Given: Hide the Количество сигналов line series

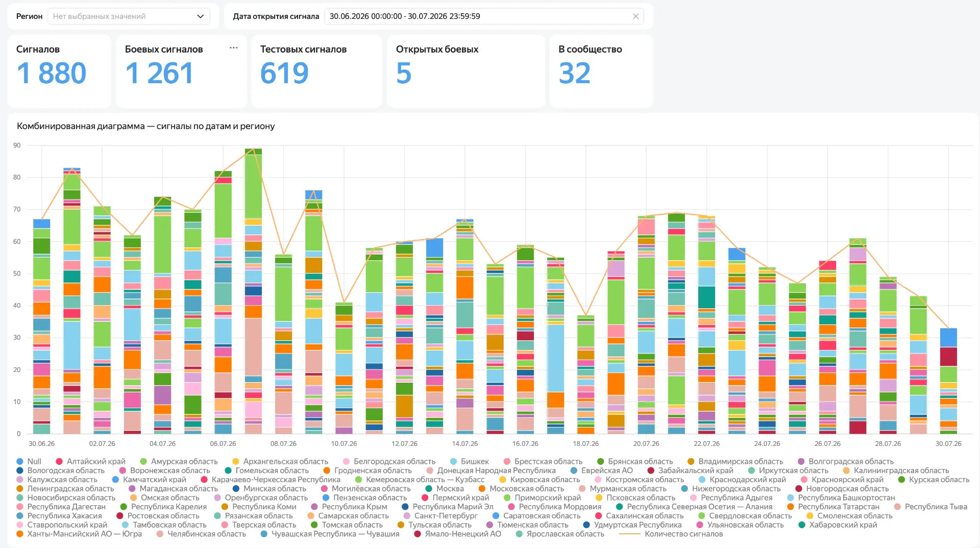Looking at the screenshot, I should pyautogui.click(x=671, y=534).
